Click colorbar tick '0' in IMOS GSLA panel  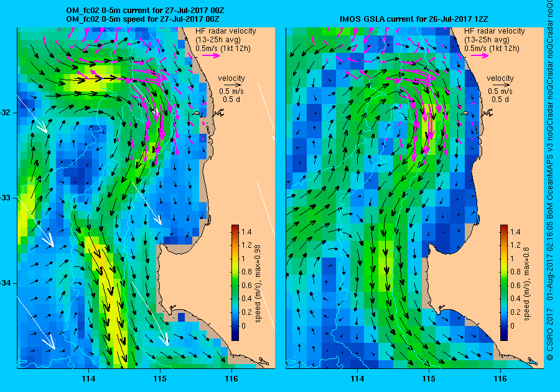pyautogui.click(x=512, y=325)
